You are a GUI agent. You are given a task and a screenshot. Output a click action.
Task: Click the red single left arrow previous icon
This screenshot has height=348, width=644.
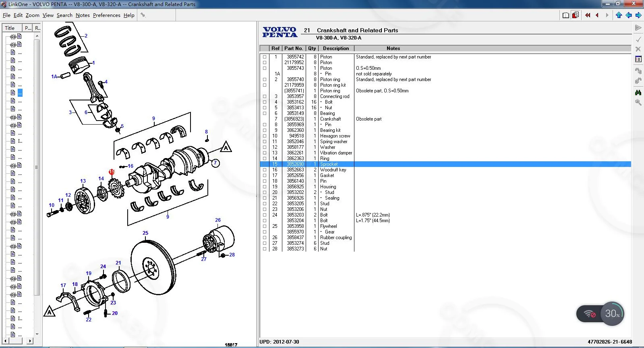pyautogui.click(x=597, y=15)
